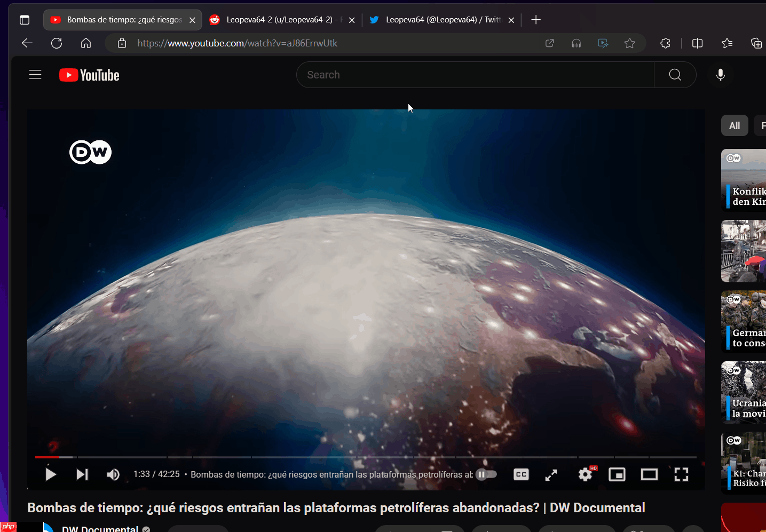Toggle subtitles with the CC button
Screen dimensions: 766x532
point(520,474)
